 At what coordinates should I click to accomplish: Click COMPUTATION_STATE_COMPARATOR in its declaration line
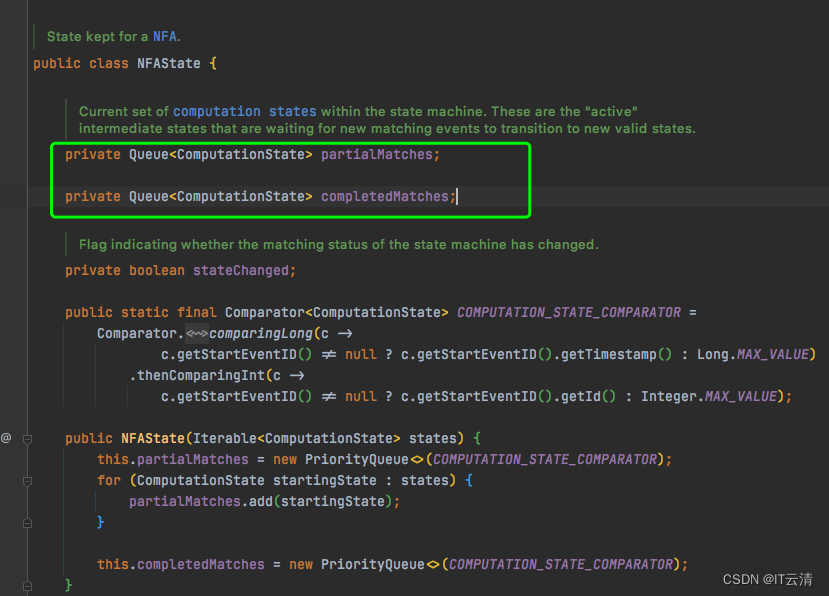569,313
